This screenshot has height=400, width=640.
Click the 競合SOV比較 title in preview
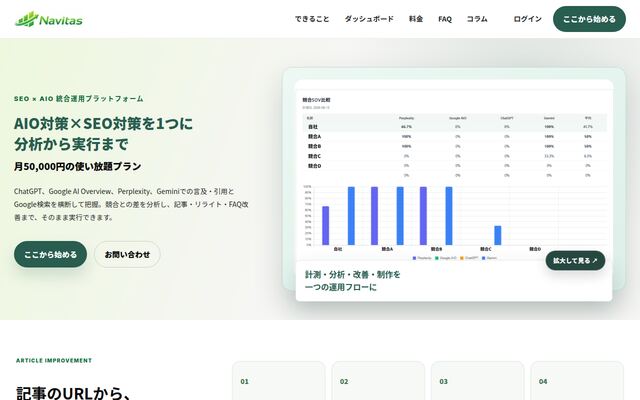(316, 100)
